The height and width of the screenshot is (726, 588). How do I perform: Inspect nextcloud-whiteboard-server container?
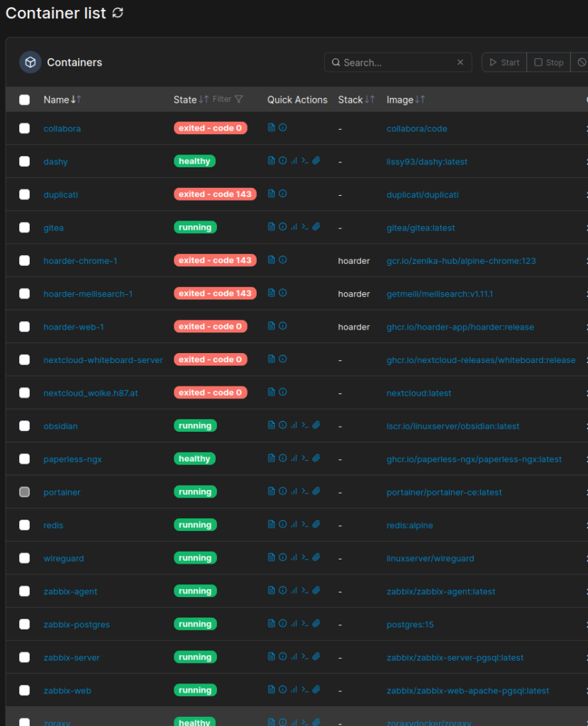coord(282,359)
